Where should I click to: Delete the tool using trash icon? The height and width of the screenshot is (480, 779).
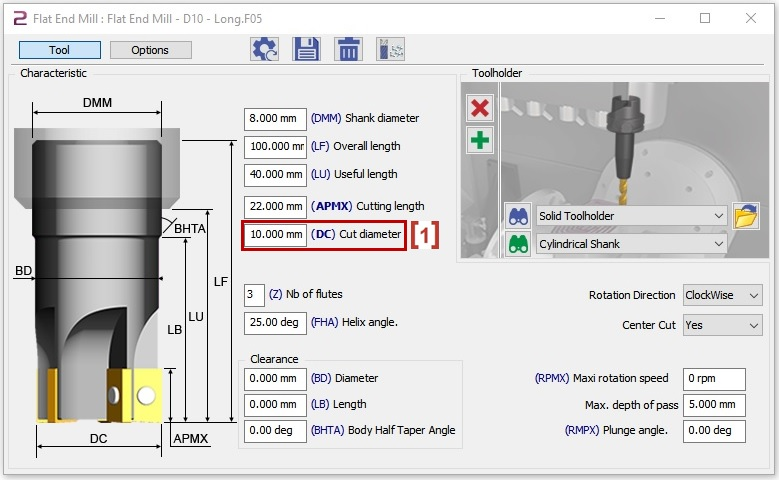pos(347,49)
